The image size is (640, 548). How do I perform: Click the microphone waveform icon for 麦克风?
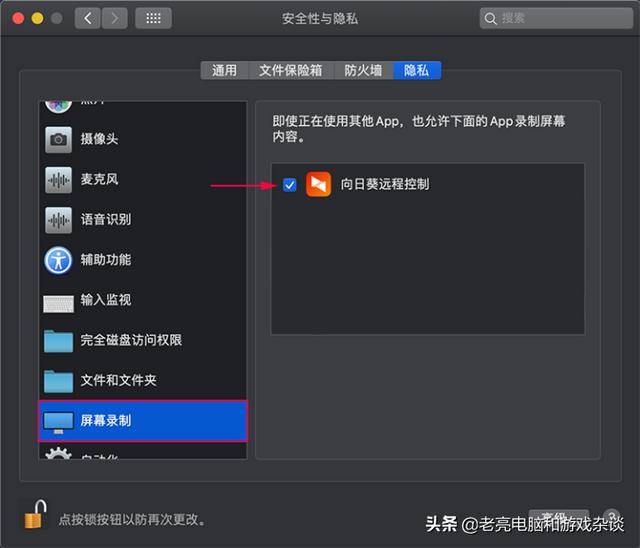click(58, 180)
